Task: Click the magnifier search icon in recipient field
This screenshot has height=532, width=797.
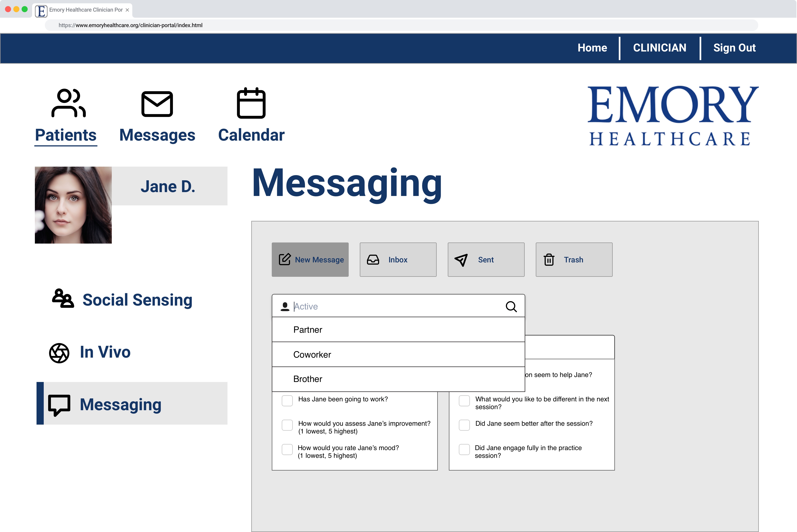Action: click(x=511, y=306)
